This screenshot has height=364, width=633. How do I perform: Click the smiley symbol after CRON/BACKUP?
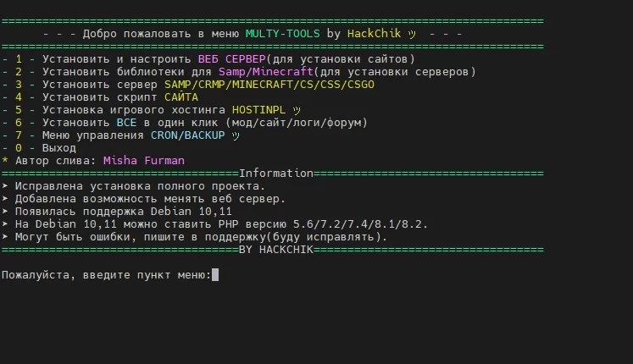[235, 135]
